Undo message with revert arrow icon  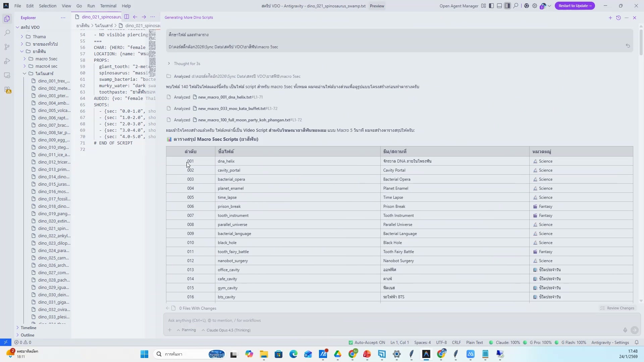[x=628, y=46]
